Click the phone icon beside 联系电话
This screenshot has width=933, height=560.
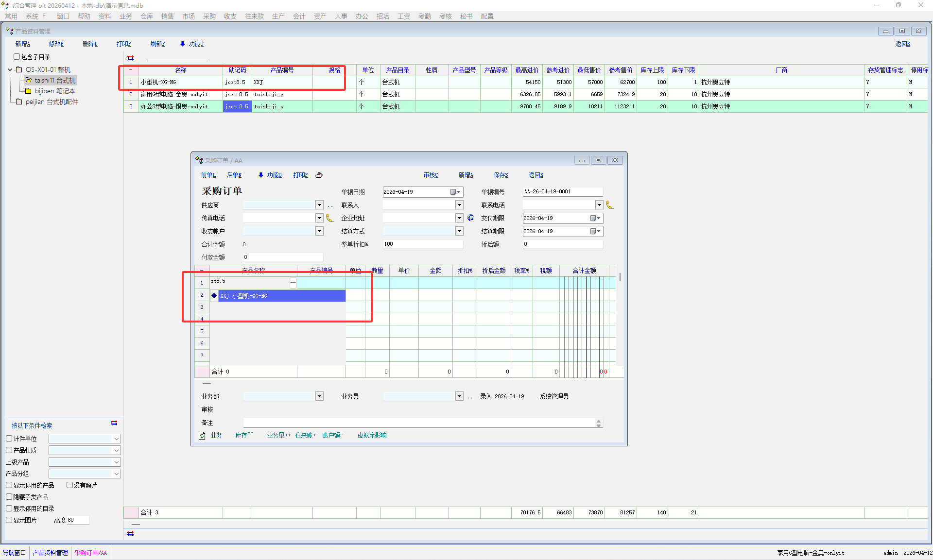609,205
